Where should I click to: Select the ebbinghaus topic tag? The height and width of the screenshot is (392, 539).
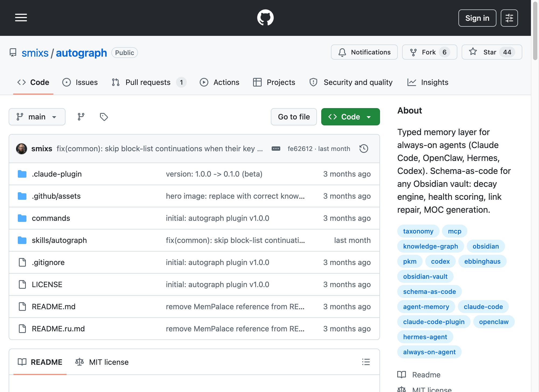point(482,261)
